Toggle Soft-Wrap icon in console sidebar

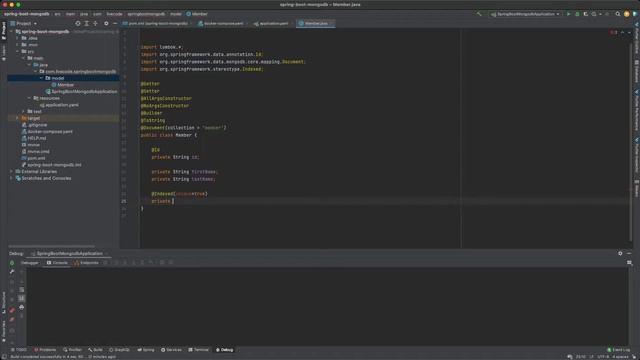point(22,290)
